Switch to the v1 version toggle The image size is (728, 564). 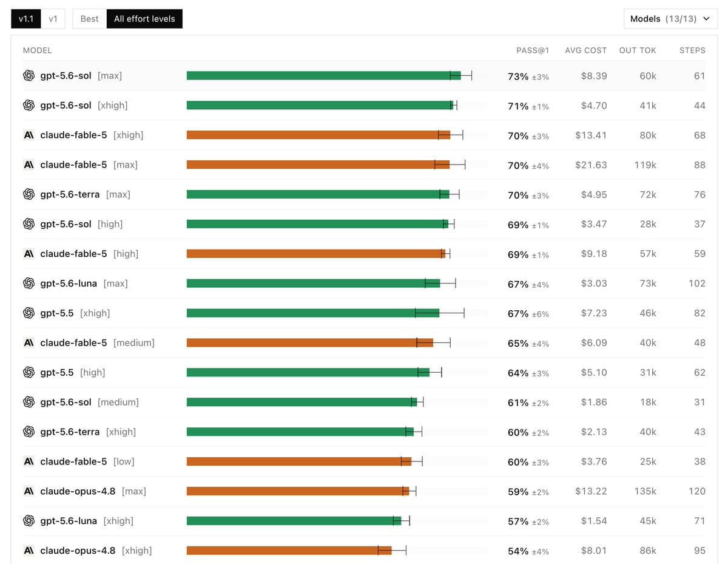(53, 19)
